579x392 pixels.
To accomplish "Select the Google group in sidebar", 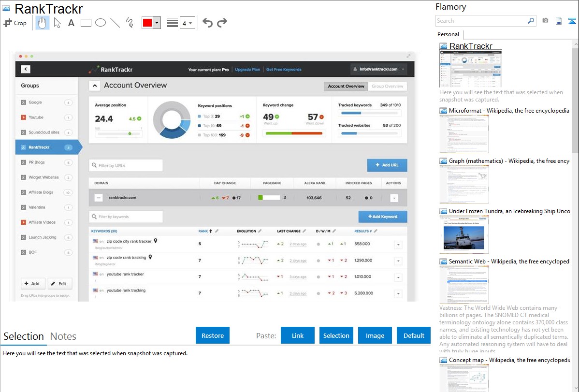I will [46, 102].
